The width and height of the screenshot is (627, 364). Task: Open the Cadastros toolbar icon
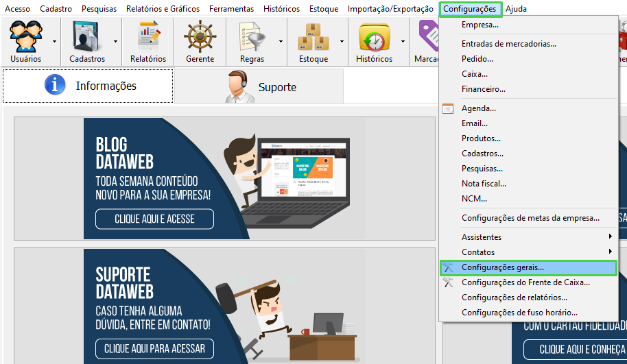coord(86,37)
